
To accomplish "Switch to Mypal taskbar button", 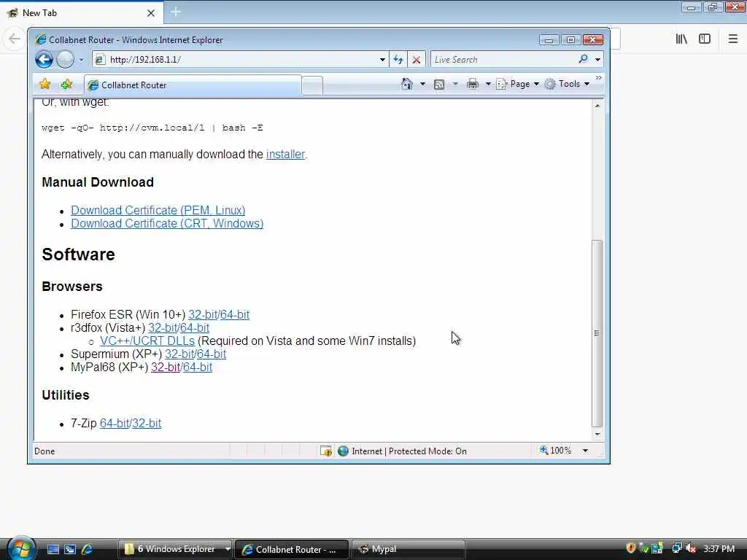I will (x=408, y=549).
